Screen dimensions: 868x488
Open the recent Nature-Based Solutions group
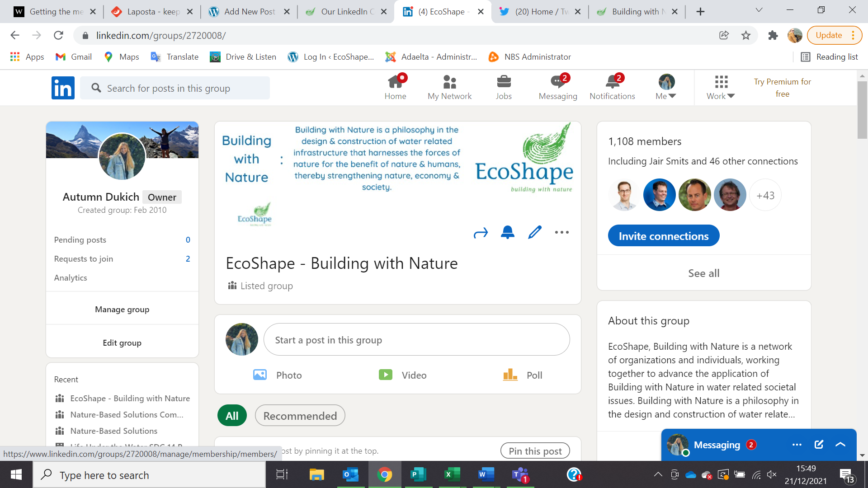(107, 431)
